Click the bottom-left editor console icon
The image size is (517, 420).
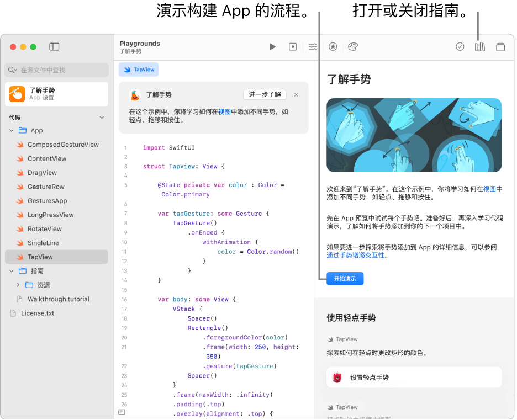(122, 412)
